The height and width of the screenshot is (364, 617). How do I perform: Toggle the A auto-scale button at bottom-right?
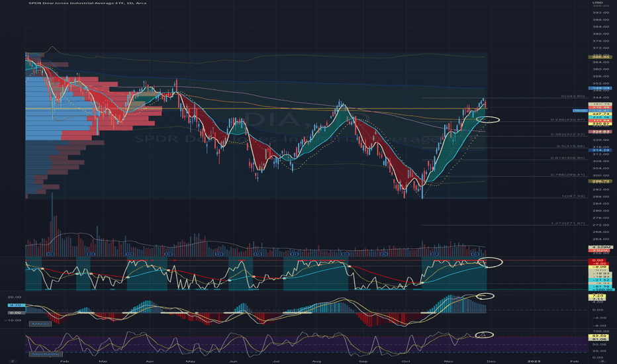[x=602, y=361]
